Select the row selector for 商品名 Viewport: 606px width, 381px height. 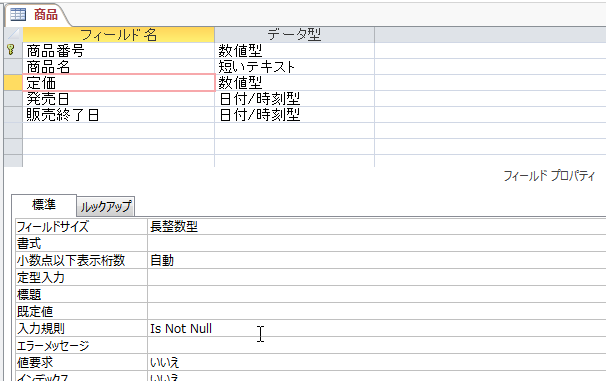coord(13,67)
